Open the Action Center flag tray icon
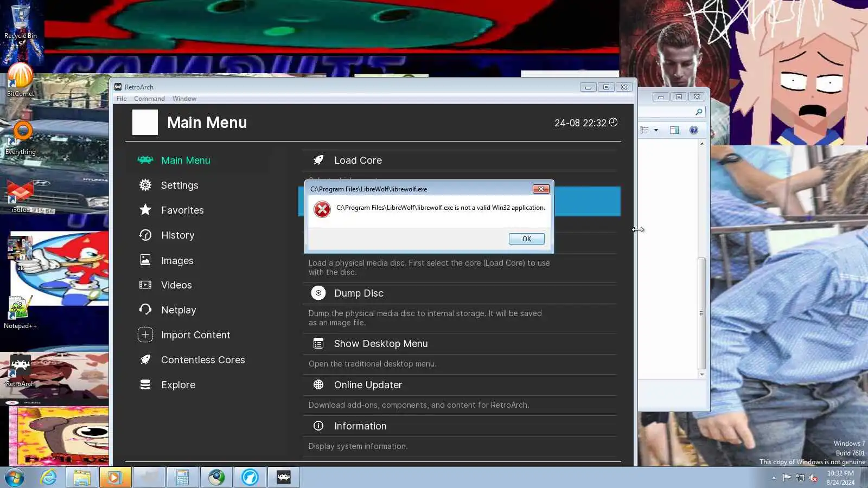This screenshot has width=868, height=488. point(787,478)
